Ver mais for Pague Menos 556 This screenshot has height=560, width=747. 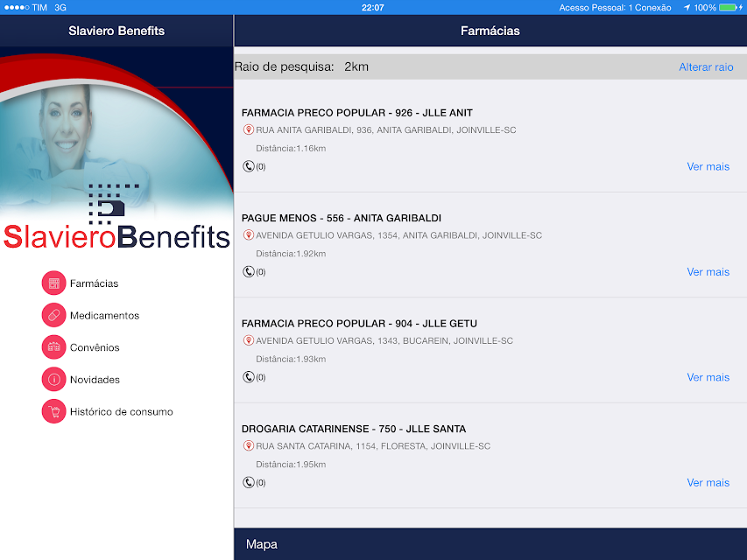click(x=708, y=271)
